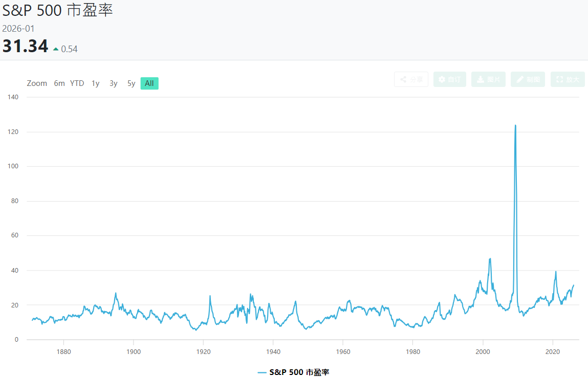Select the 5y zoom range
The width and height of the screenshot is (588, 377).
tap(132, 83)
